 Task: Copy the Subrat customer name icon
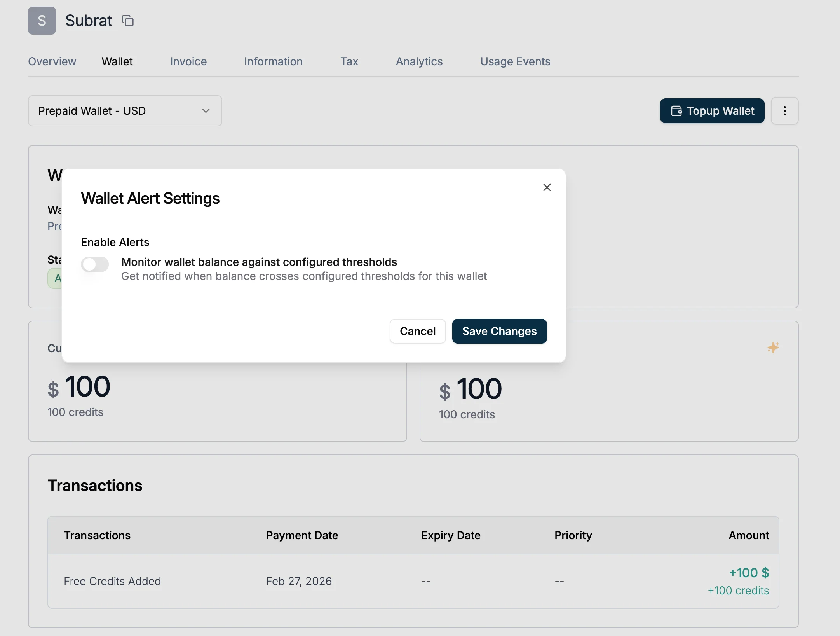tap(128, 21)
